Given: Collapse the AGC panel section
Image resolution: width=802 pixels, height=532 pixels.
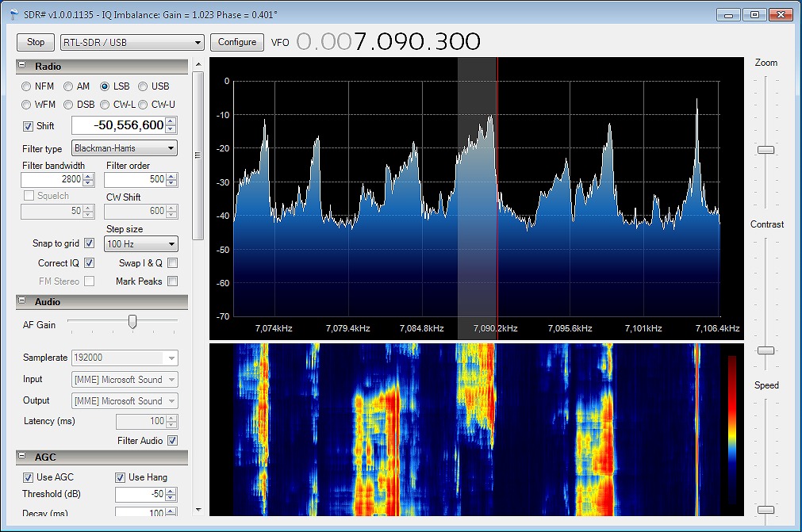Looking at the screenshot, I should tap(23, 457).
